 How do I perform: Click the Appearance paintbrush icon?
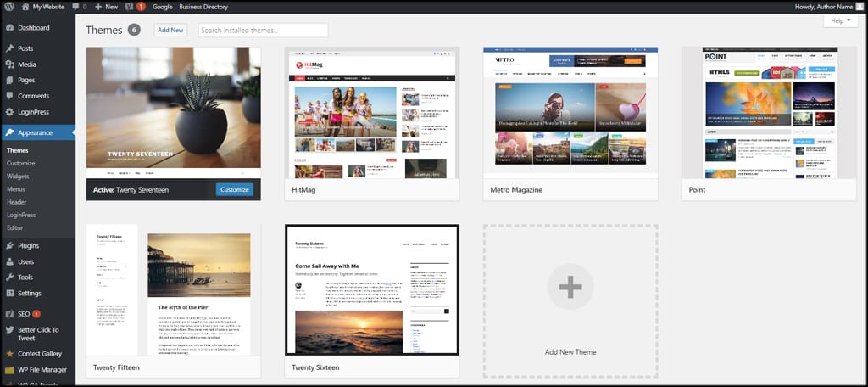(9, 132)
